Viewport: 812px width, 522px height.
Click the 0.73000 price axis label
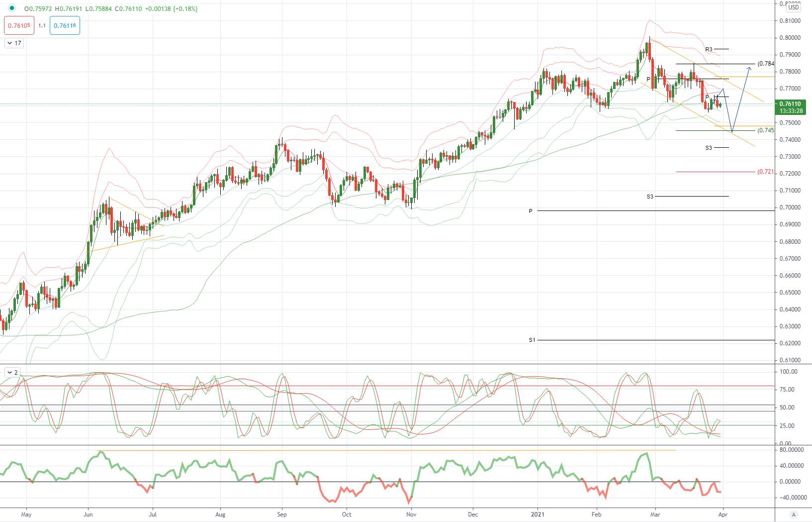[x=790, y=157]
